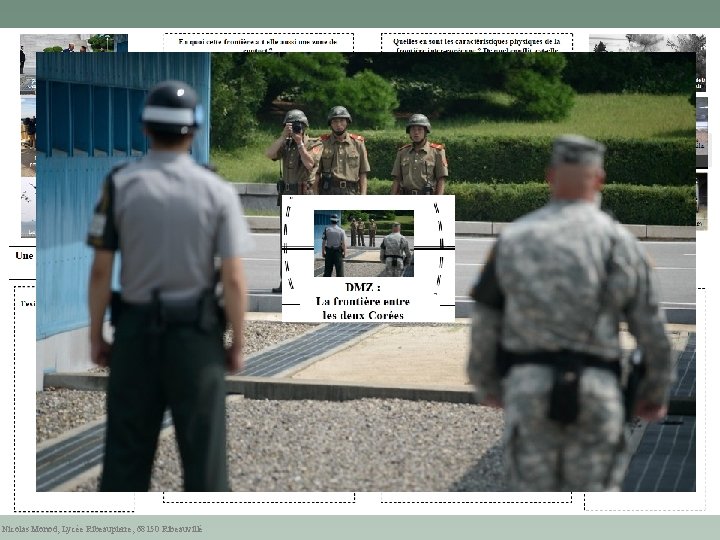Click the left dashed border marks of title card
This screenshot has height=540, width=720.
click(x=288, y=246)
